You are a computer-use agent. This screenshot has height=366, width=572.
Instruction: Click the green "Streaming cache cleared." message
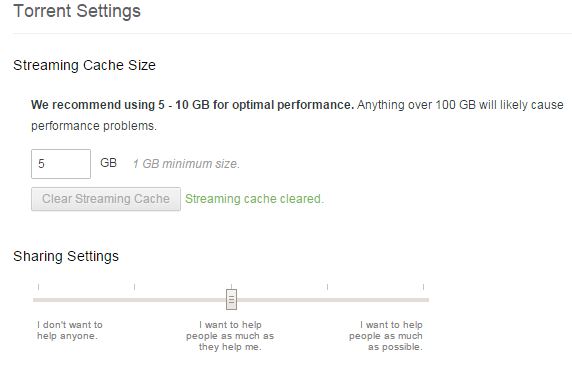pos(254,199)
